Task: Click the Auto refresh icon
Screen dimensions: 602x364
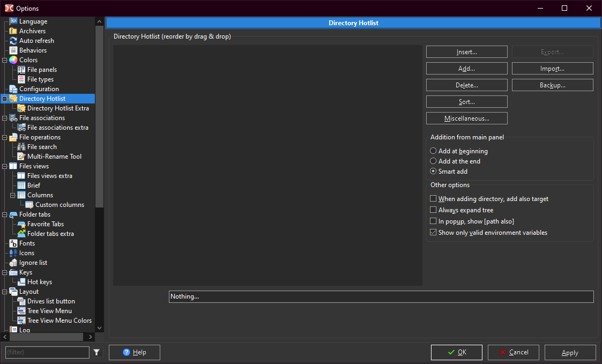Action: (x=13, y=41)
